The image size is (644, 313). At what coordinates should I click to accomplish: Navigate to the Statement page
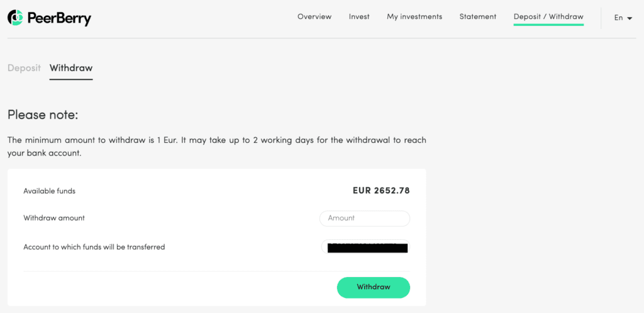tap(478, 17)
